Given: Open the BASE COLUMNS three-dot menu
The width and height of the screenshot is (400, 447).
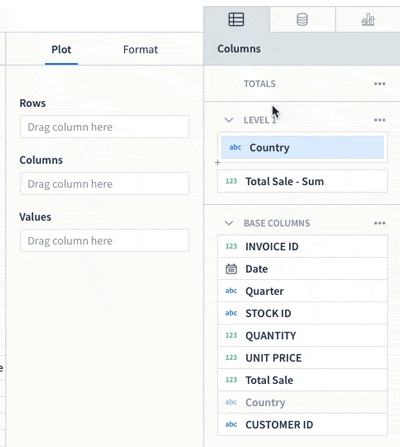Looking at the screenshot, I should point(380,223).
